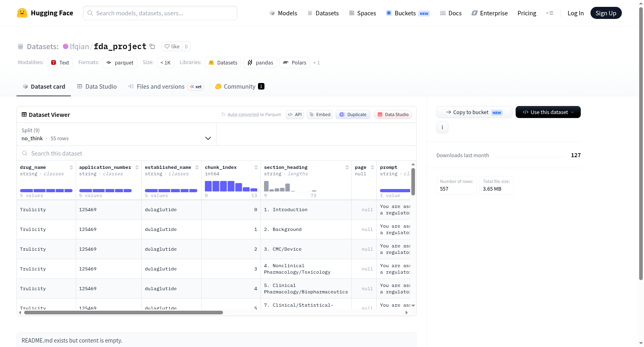Click the Copy to bucket button
644x347 pixels.
[474, 112]
